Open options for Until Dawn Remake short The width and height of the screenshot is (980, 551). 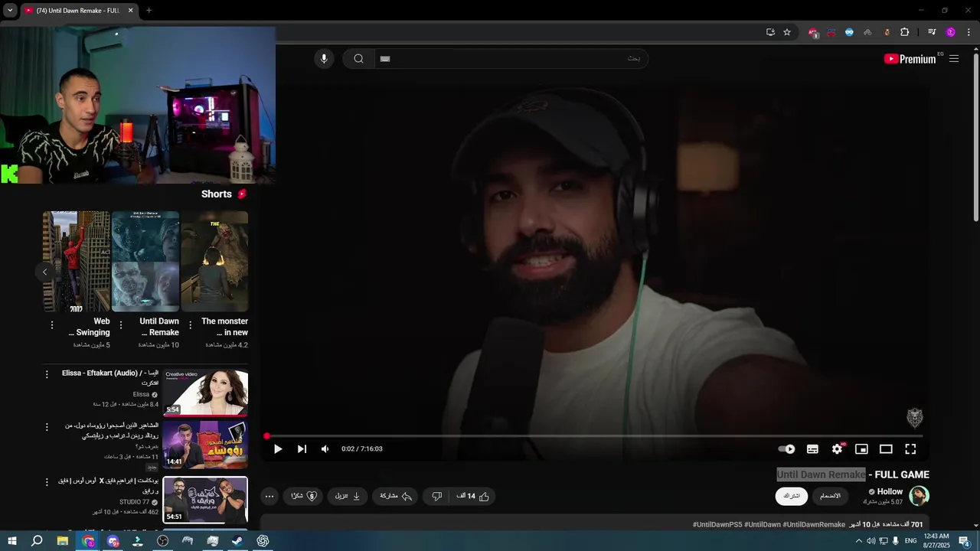(x=121, y=325)
